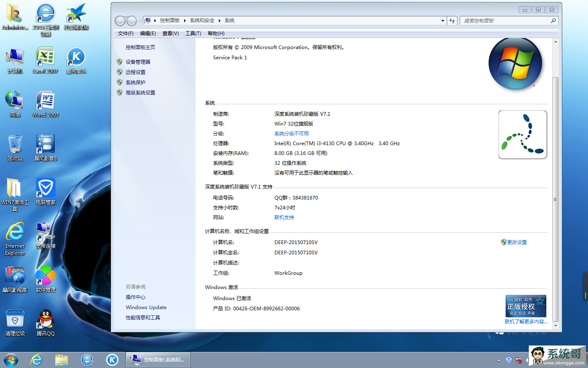Click the tray shield icon for 电脑管家
Image resolution: width=588 pixels, height=368 pixels.
[x=509, y=360]
